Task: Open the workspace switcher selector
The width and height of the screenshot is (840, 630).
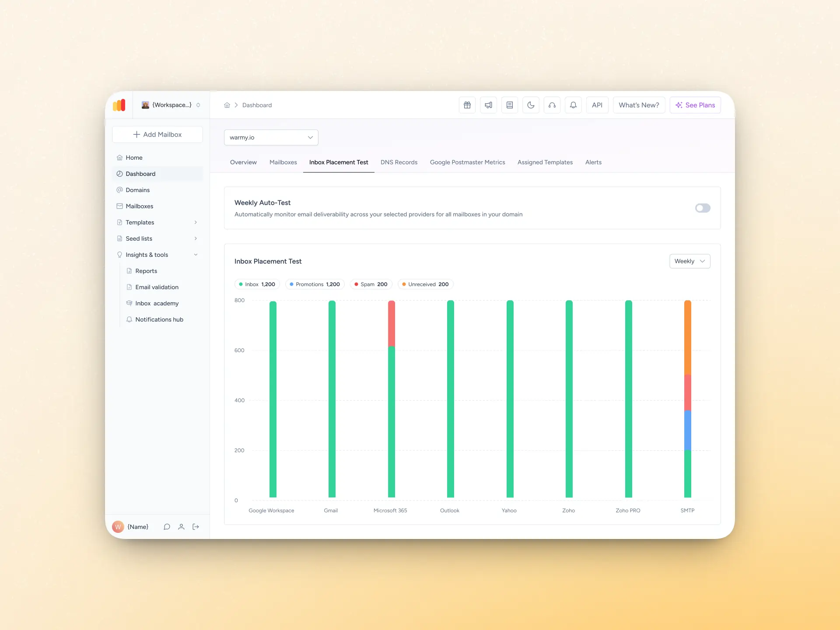Action: click(171, 105)
